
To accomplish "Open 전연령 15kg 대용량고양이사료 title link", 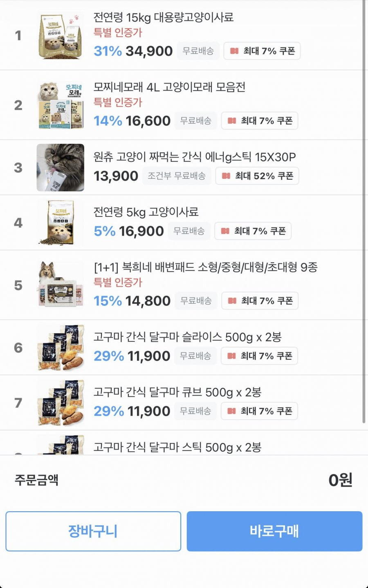I will tap(164, 18).
